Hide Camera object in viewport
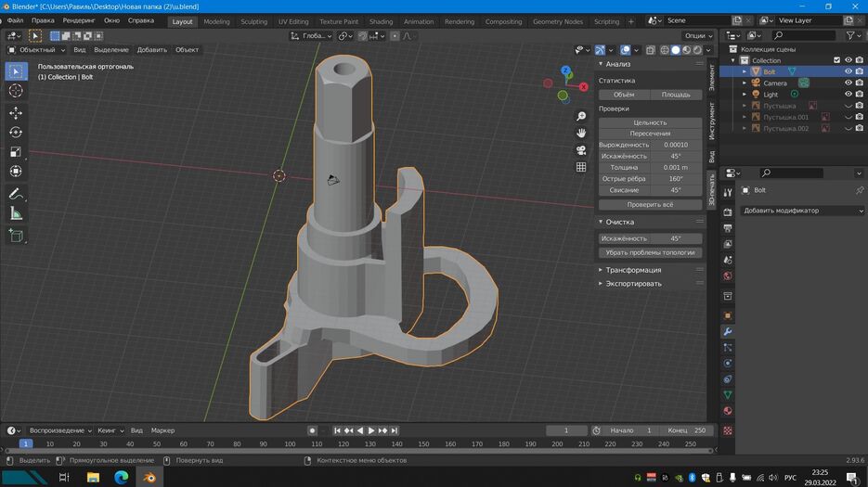 (x=849, y=83)
